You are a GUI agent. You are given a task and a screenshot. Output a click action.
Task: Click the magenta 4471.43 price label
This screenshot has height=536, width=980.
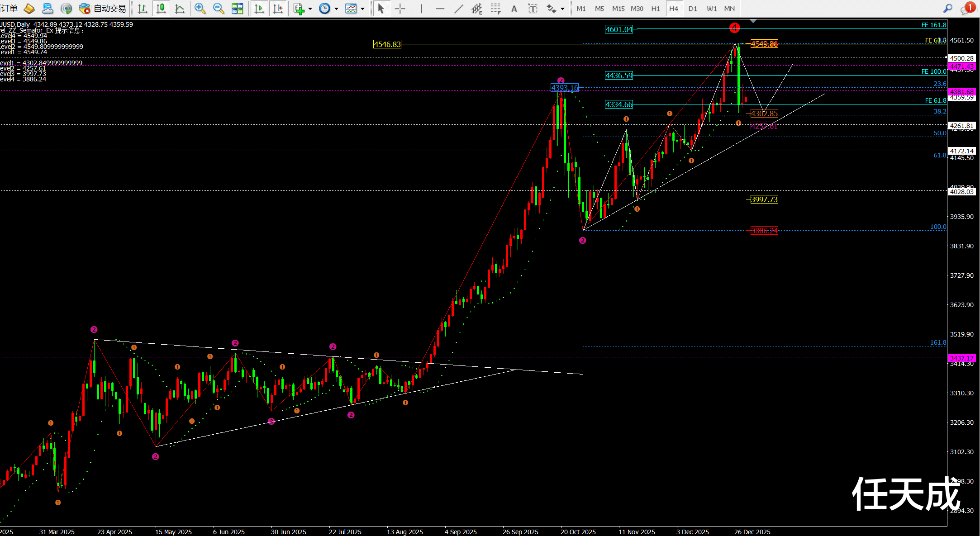pyautogui.click(x=961, y=66)
